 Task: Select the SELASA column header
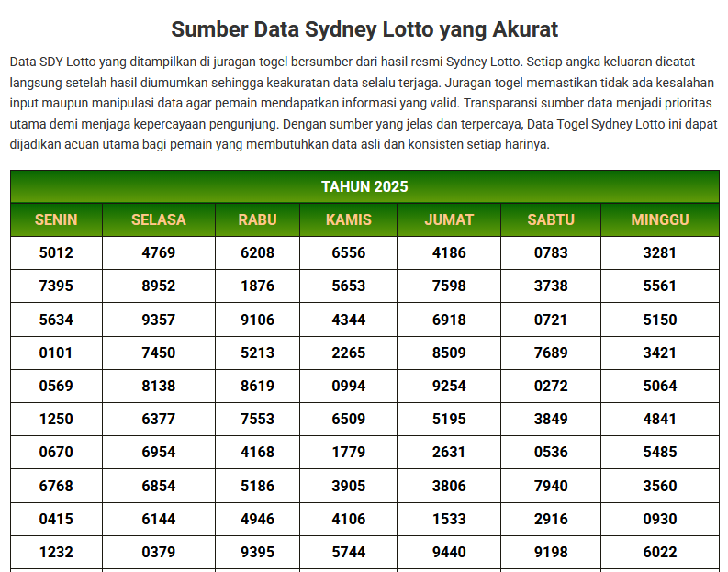[159, 219]
